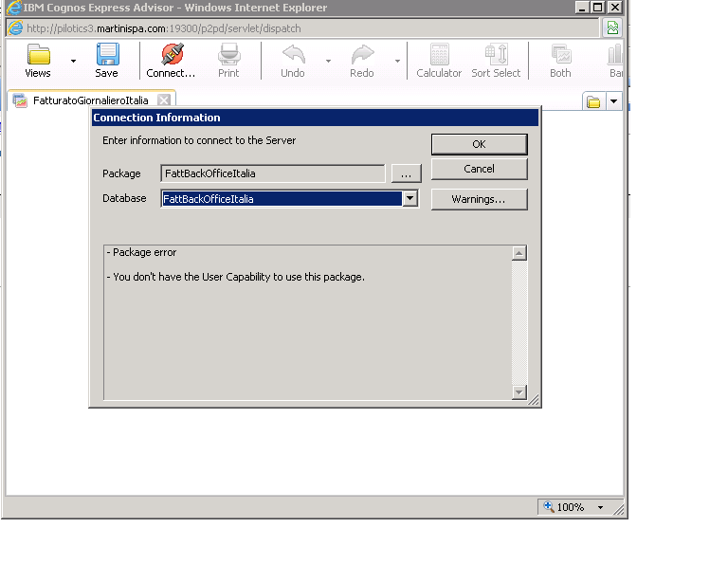728x582 pixels.
Task: Expand the Views dropdown arrow
Action: click(73, 61)
